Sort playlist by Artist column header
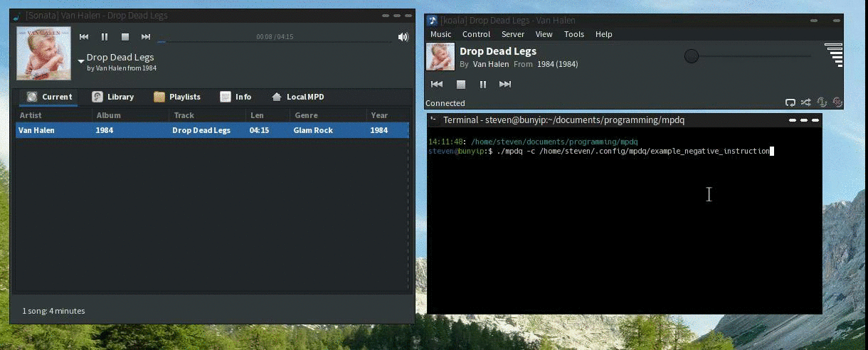 [x=54, y=115]
